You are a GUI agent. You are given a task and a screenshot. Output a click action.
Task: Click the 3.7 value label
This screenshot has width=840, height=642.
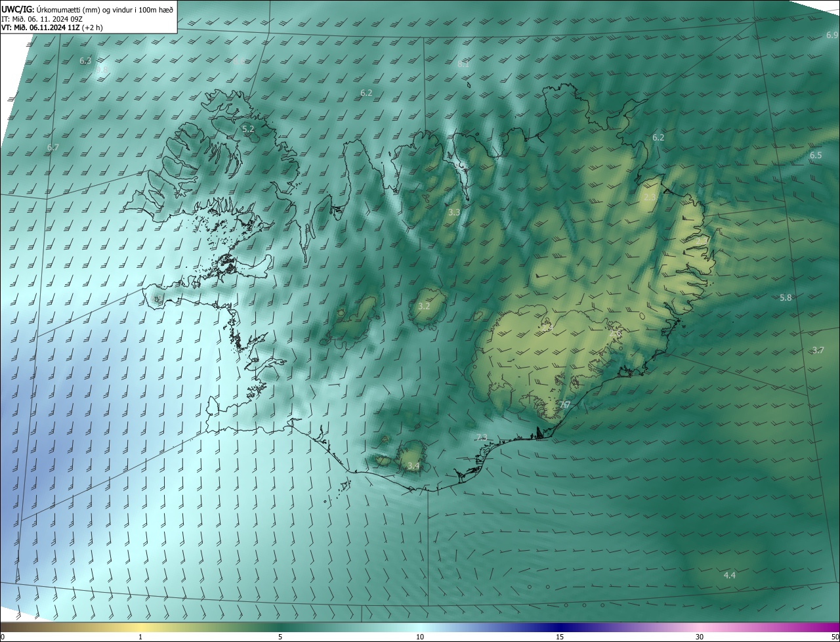pos(818,351)
